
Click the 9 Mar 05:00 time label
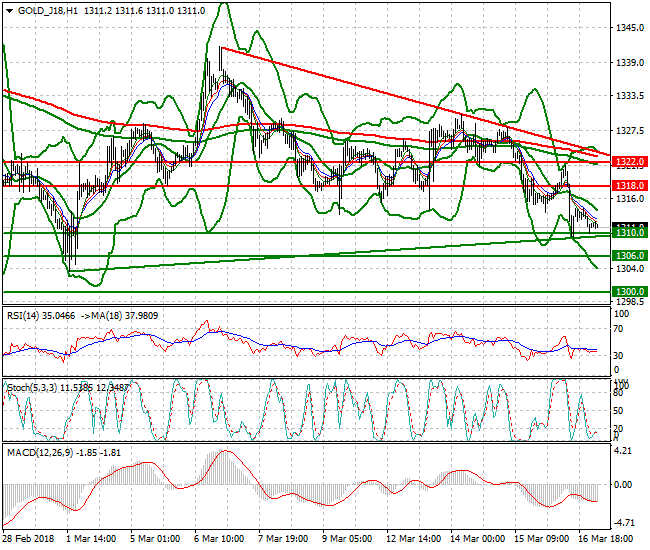pos(347,539)
